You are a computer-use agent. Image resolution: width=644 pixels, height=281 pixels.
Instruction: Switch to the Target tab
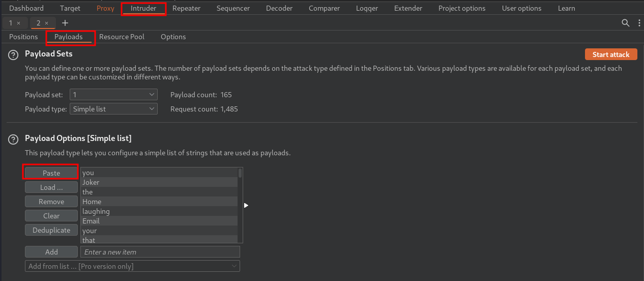pos(70,8)
